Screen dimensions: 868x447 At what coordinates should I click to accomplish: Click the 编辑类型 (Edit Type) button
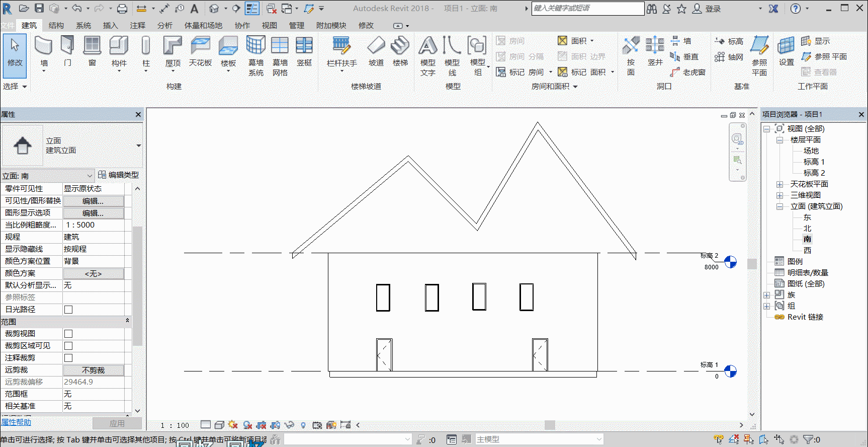pos(118,175)
